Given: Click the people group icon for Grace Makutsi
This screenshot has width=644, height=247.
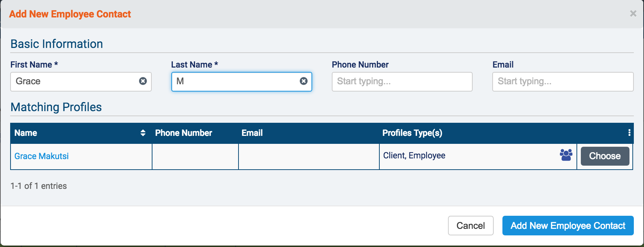Looking at the screenshot, I should tap(566, 155).
